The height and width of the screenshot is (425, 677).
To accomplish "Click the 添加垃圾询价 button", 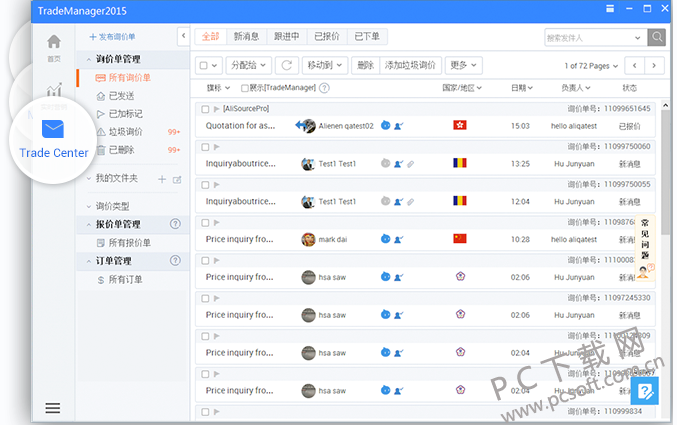I will click(410, 65).
